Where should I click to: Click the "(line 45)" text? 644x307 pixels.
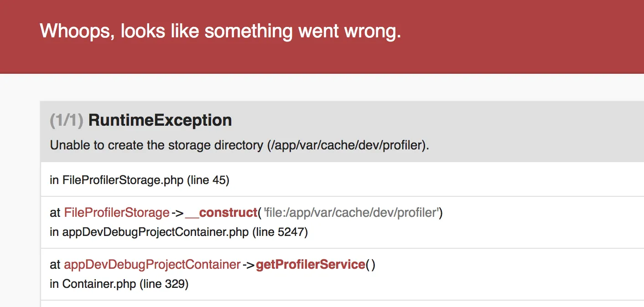coord(208,180)
